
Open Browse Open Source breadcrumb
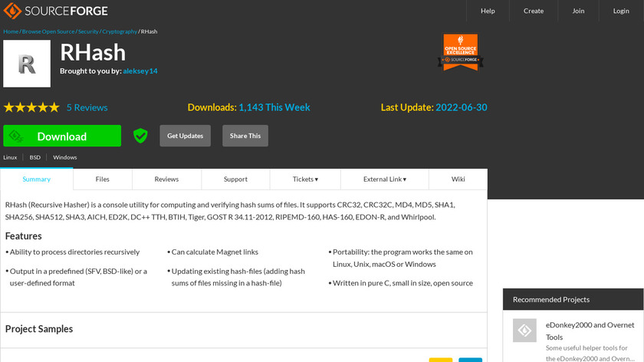coord(48,31)
